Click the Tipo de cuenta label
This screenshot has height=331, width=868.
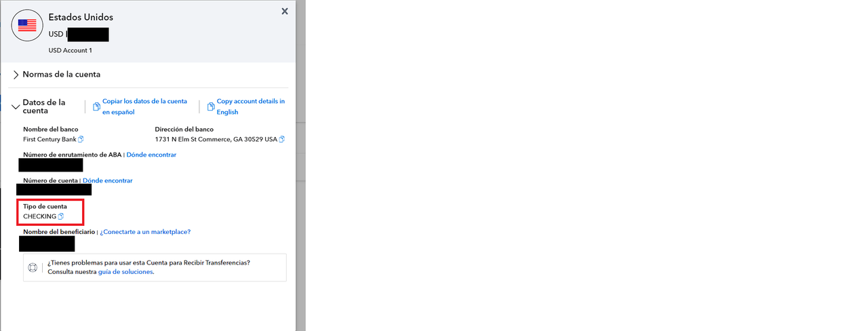click(45, 206)
